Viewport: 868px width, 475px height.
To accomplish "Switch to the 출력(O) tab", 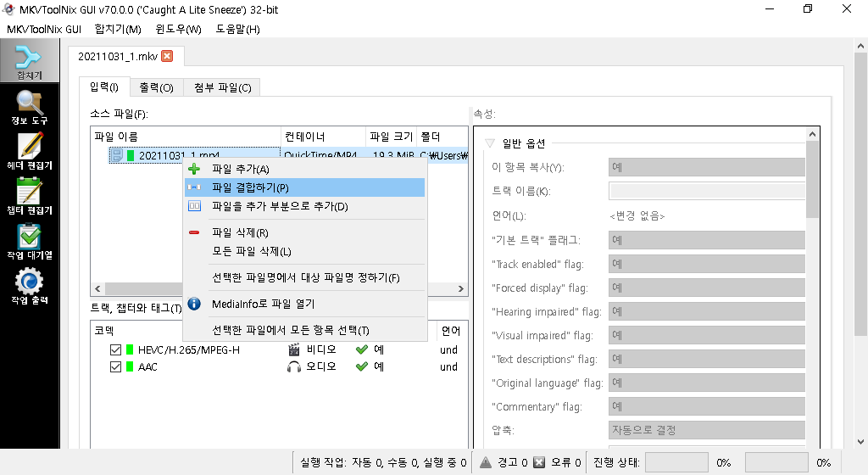I will 156,87.
